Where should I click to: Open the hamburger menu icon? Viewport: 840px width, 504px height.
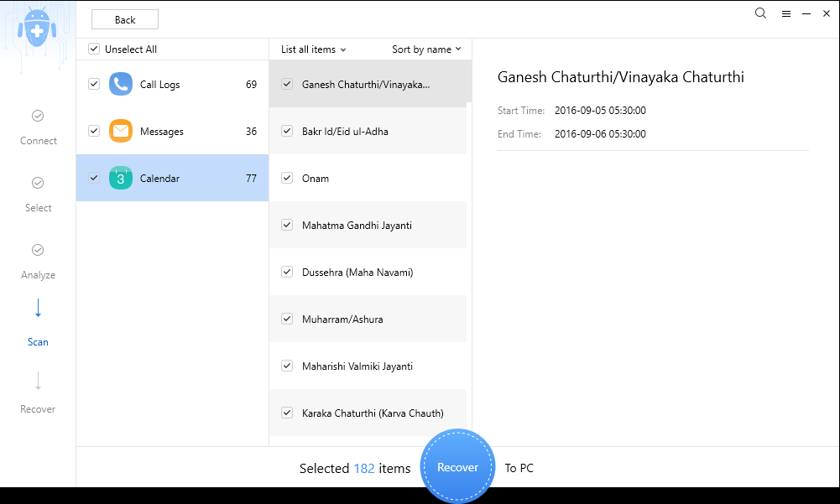786,14
